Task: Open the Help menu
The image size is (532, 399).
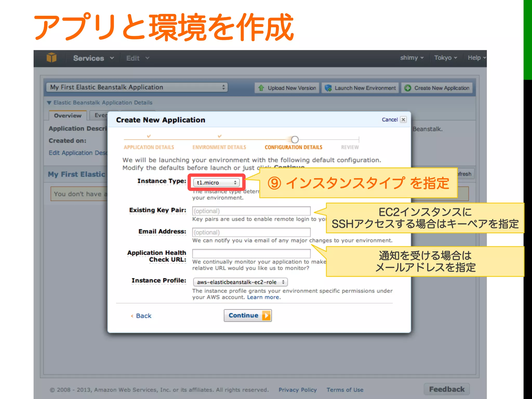Action: [477, 58]
